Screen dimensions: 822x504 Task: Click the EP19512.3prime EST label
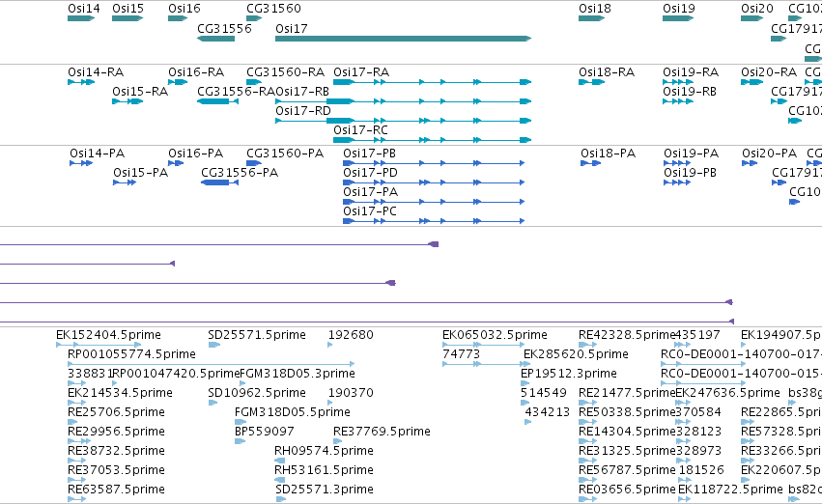(569, 374)
